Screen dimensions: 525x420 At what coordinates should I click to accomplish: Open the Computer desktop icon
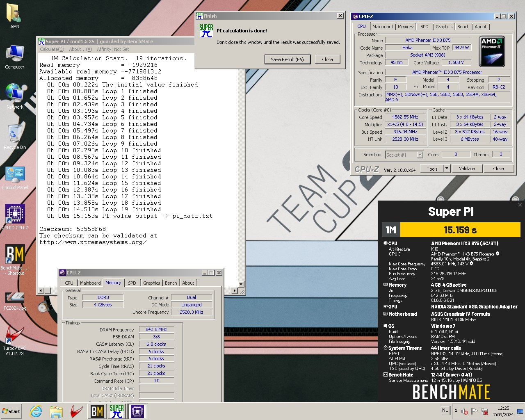pos(15,56)
